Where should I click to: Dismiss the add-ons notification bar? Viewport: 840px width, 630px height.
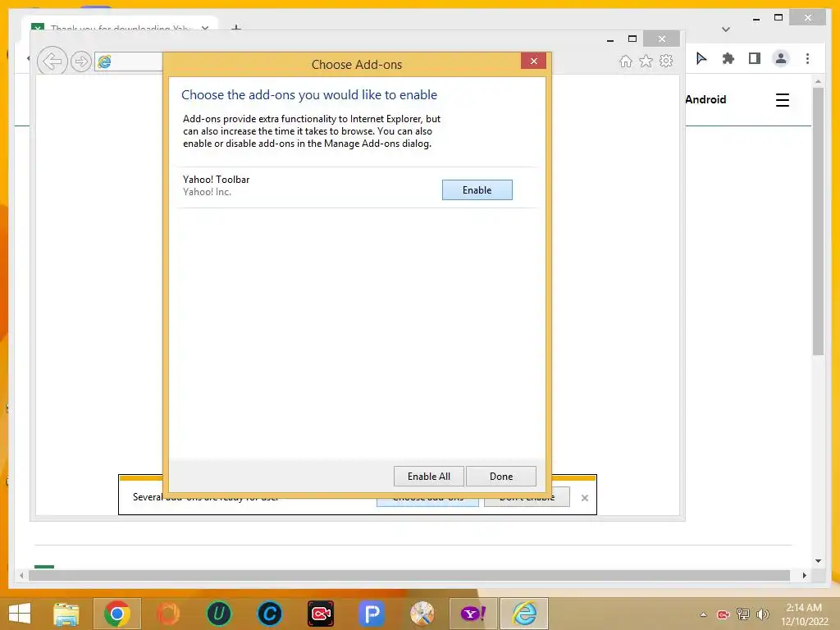584,498
